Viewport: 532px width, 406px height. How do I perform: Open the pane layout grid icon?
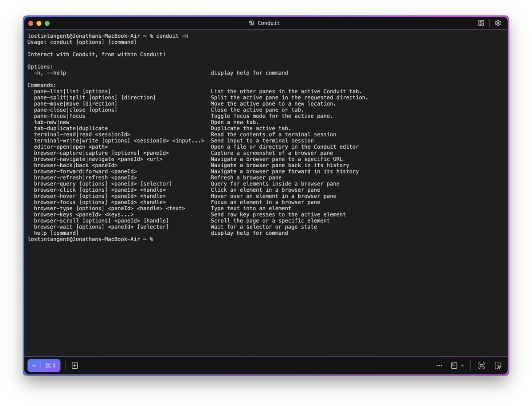click(x=481, y=23)
